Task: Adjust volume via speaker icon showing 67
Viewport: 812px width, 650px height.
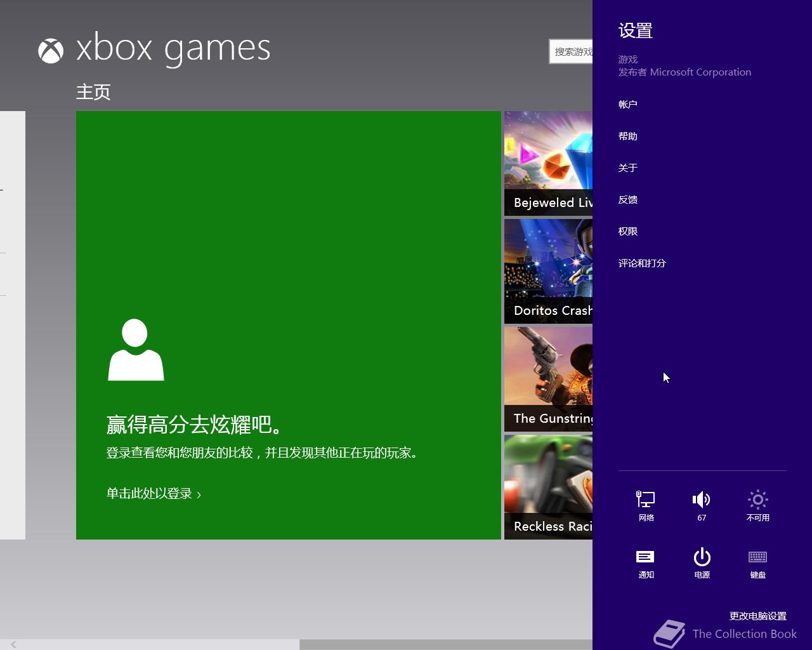Action: tap(702, 506)
